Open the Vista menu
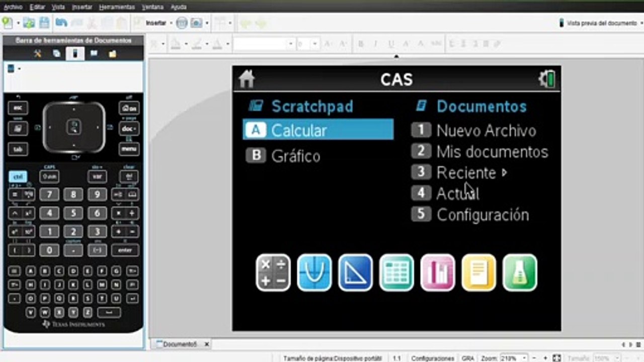 58,7
